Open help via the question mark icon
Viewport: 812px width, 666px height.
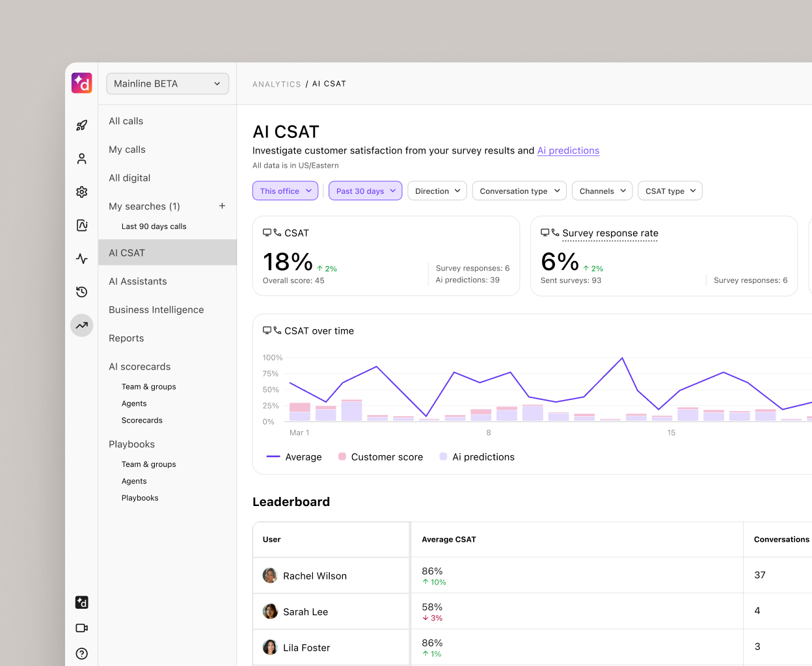tap(81, 653)
